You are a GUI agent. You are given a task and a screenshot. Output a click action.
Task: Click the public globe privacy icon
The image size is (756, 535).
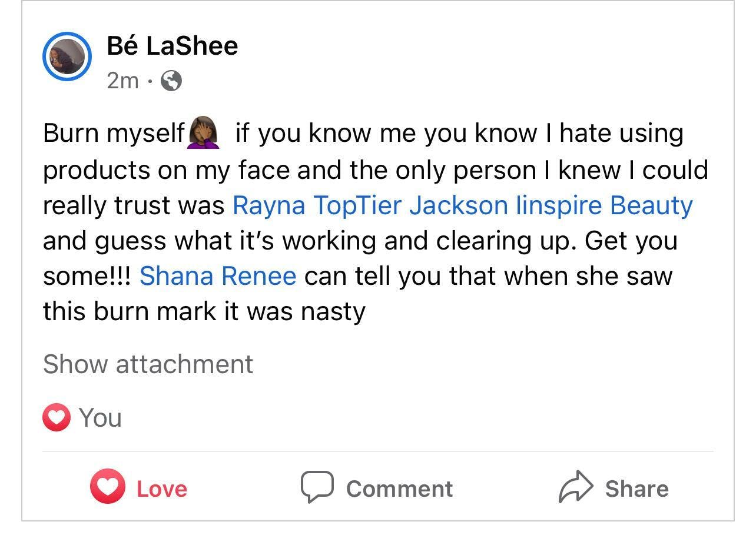tap(171, 81)
